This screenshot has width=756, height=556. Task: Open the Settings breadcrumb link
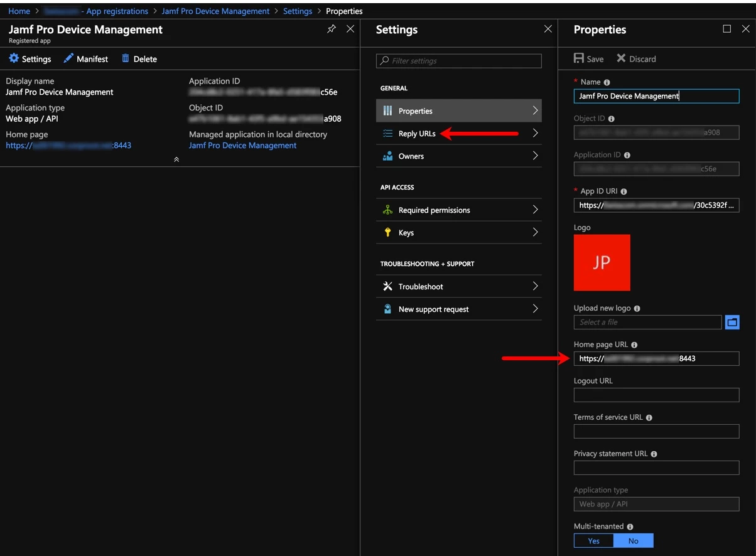click(298, 11)
